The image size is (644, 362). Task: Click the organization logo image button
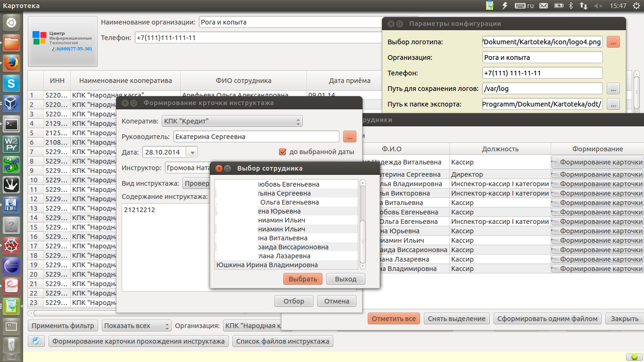[63, 41]
